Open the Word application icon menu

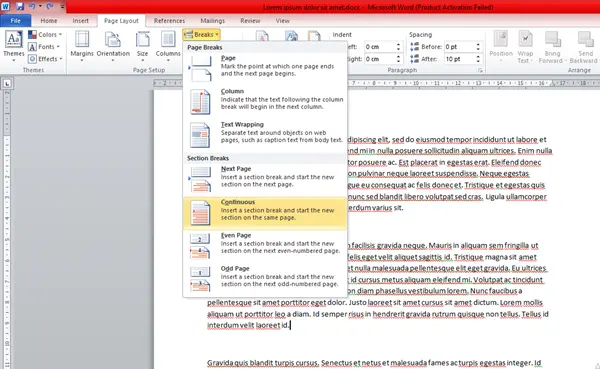[x=6, y=7]
